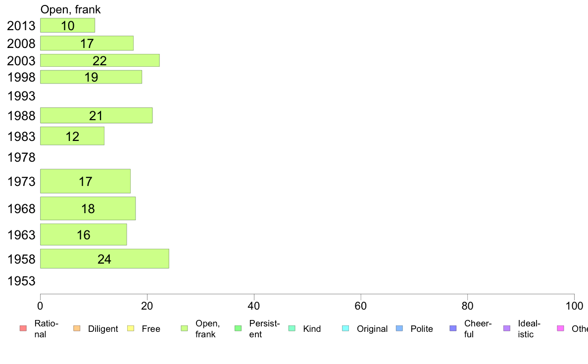The height and width of the screenshot is (364, 588).
Task: Click the Open, frank chart title
Action: [70, 9]
